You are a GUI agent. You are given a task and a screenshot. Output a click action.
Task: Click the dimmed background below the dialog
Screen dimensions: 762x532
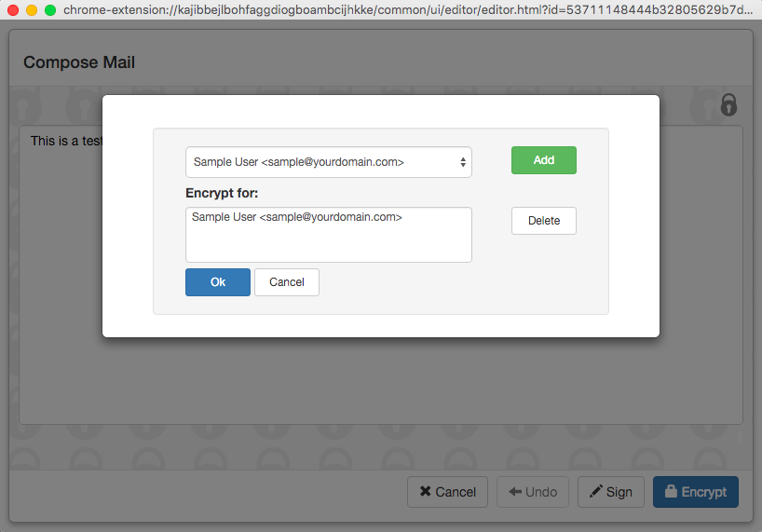tap(373, 391)
